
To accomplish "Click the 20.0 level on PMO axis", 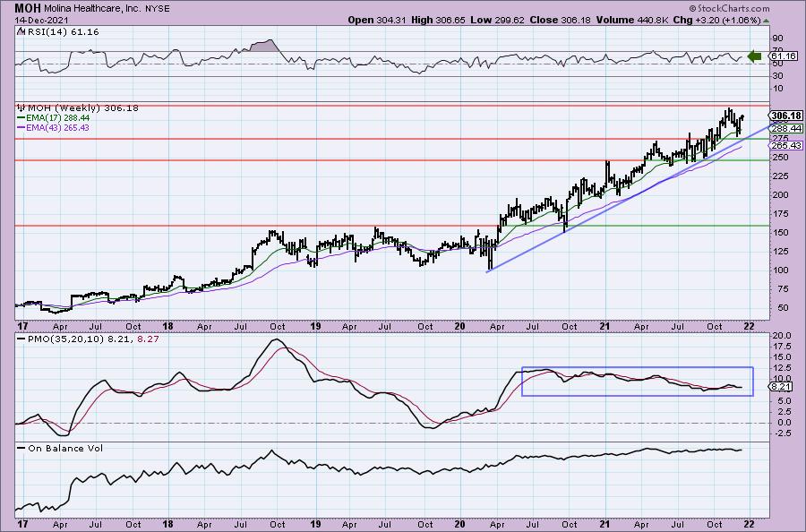I will click(781, 336).
